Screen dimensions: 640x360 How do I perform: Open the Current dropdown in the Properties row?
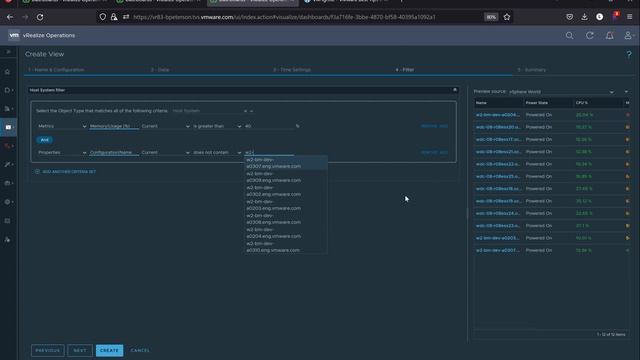tap(165, 152)
